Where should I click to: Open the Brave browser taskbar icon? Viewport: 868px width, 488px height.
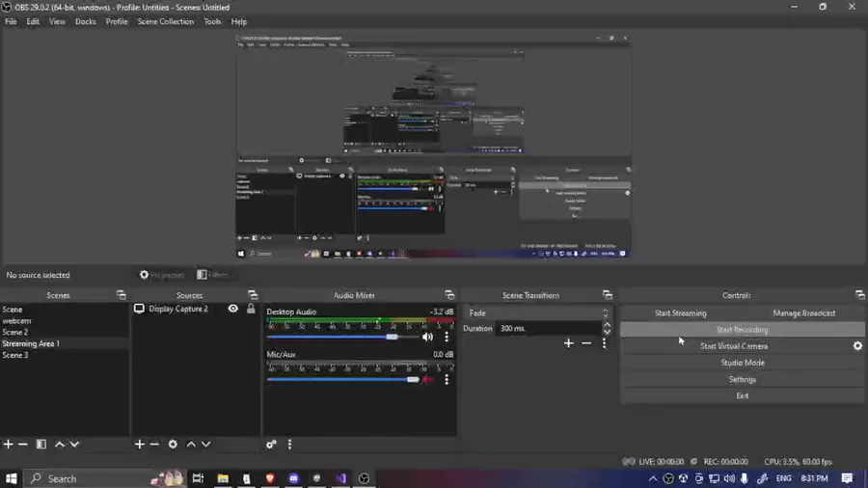point(270,478)
